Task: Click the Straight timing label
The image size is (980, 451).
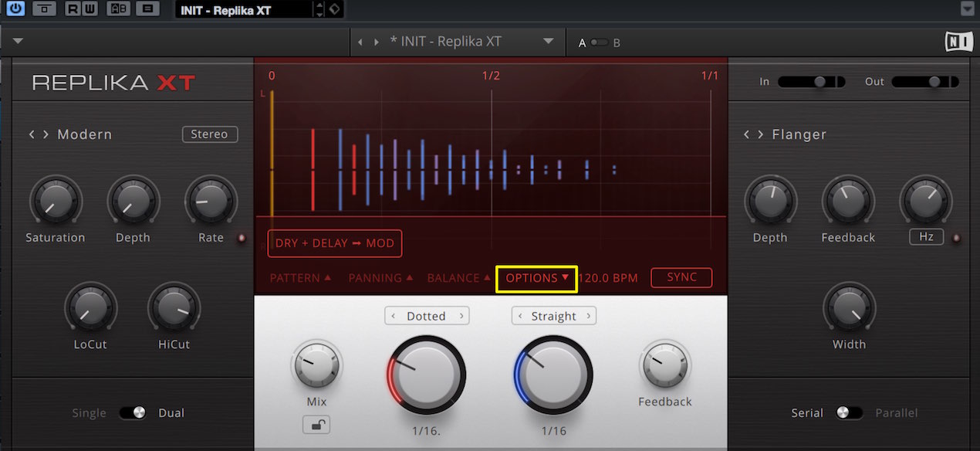Action: (554, 316)
